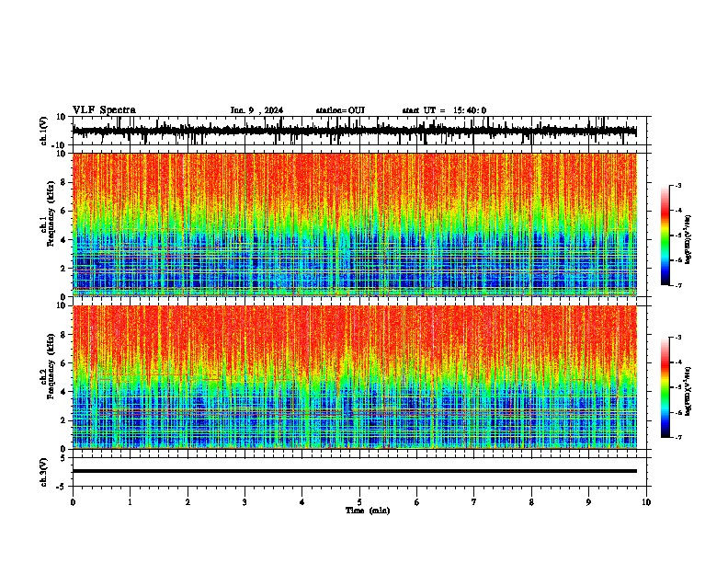Click the '-3' tick on ch.1 color bar
This screenshot has height=563, width=728.
678,185
